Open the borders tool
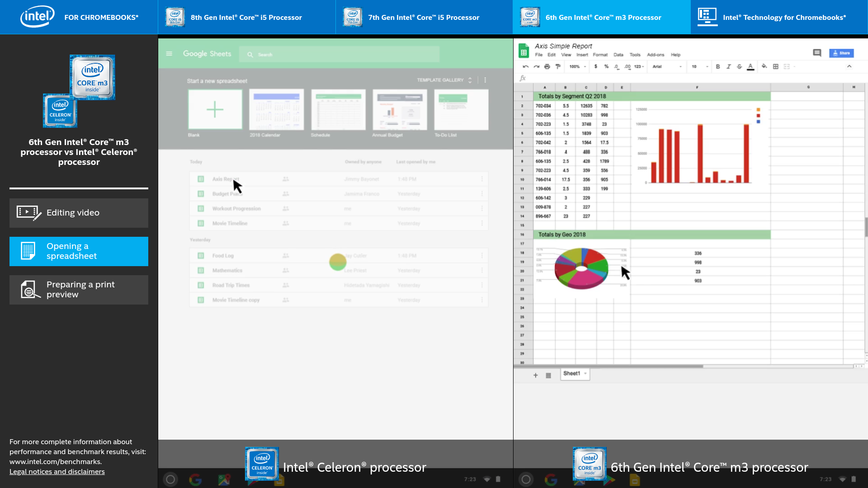Screen dimensions: 868x488 776,66
